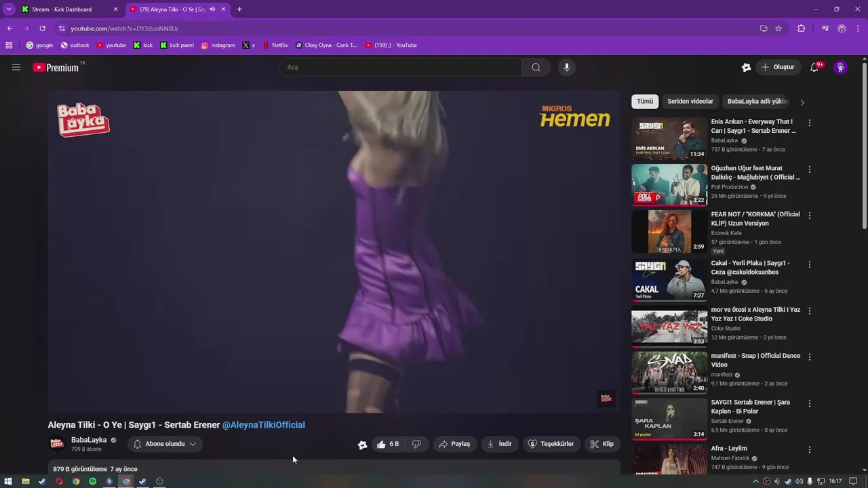Viewport: 868px width, 488px height.
Task: Open the Şara Kaplan Bi Polar thumbnail
Action: [x=669, y=419]
